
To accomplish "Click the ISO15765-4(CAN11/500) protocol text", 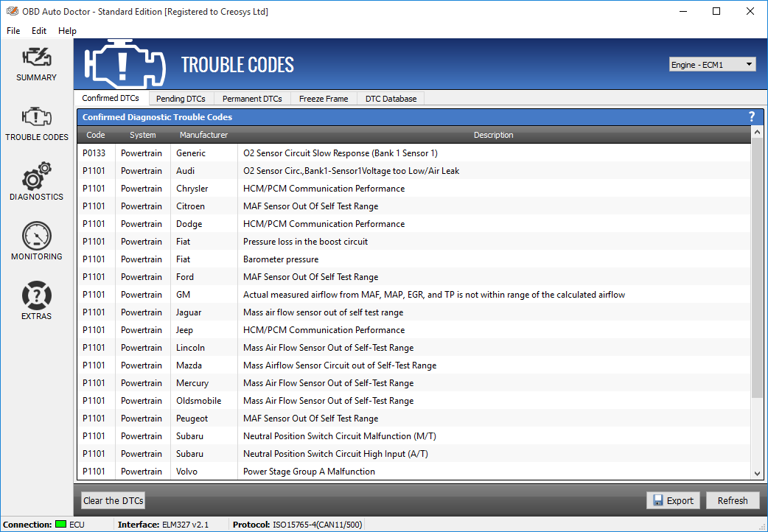I will point(318,524).
